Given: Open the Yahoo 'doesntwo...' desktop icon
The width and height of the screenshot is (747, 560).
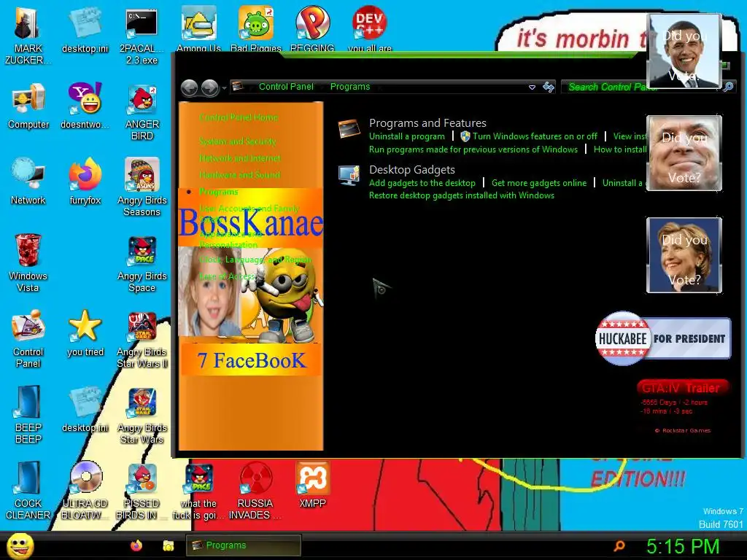Looking at the screenshot, I should [85, 106].
